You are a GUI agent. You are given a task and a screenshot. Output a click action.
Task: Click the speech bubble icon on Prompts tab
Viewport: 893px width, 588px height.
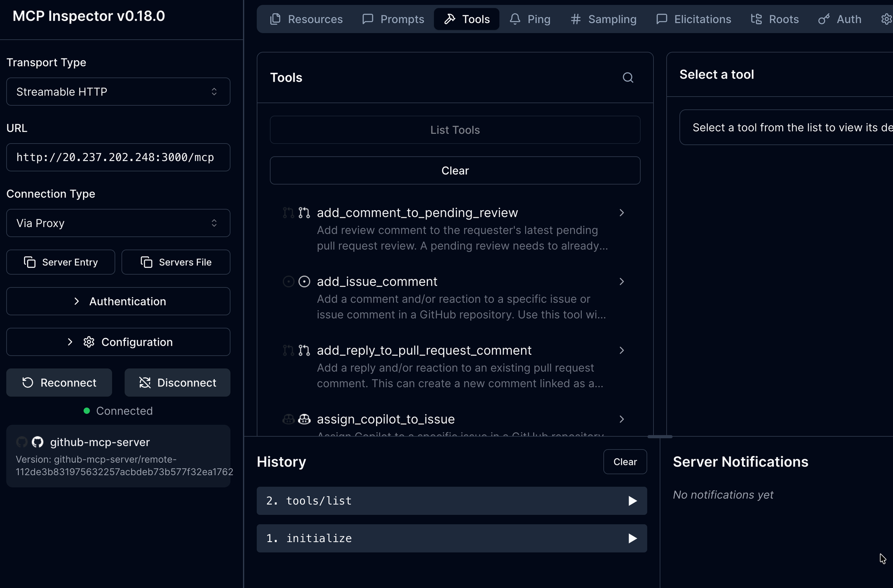tap(368, 19)
